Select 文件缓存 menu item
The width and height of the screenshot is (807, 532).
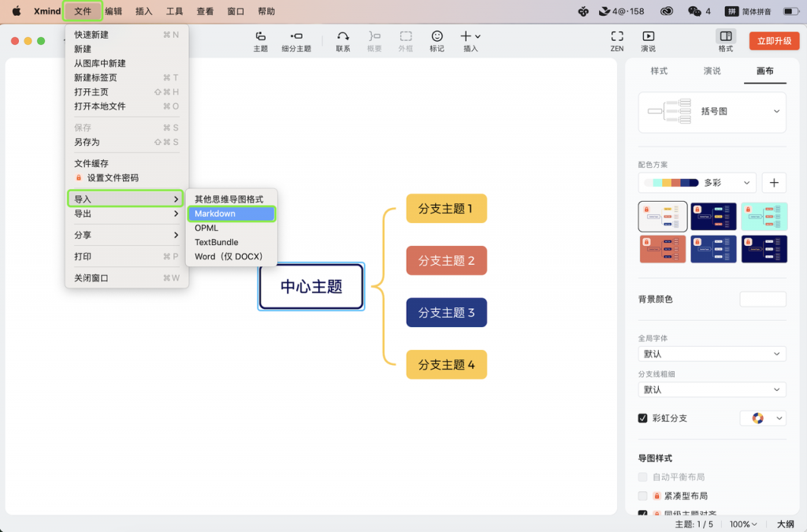coord(125,164)
